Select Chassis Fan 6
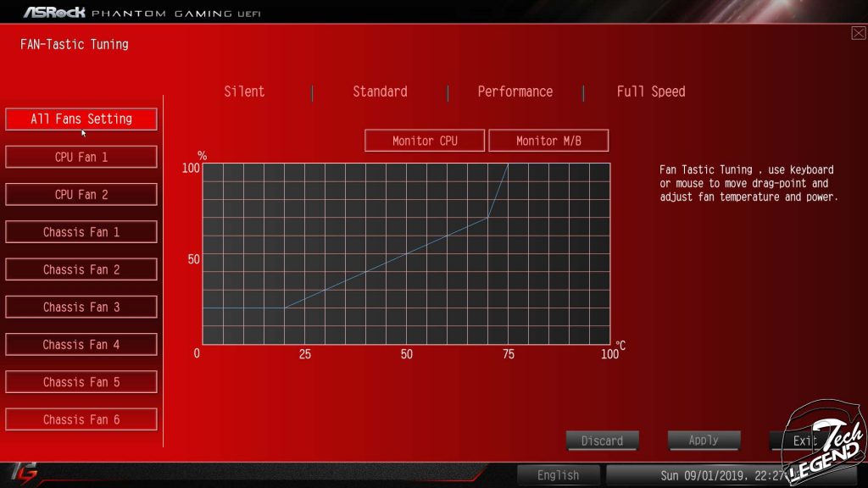Screen dimensions: 868x488 click(x=81, y=419)
